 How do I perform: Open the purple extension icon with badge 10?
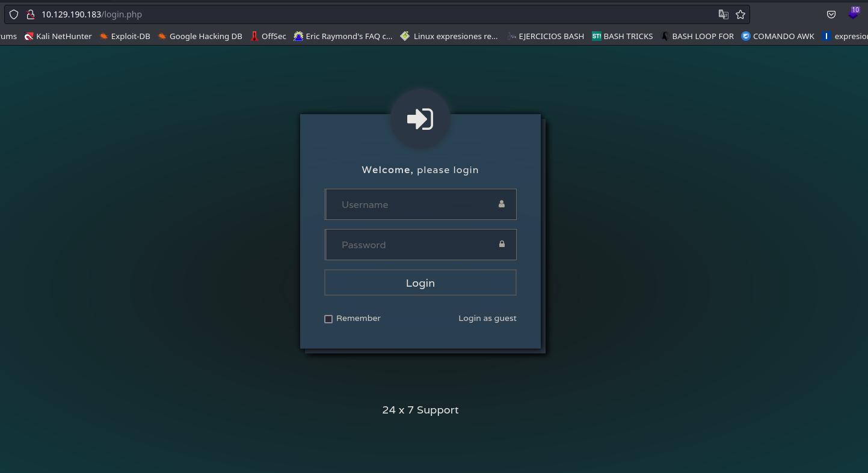coord(854,13)
